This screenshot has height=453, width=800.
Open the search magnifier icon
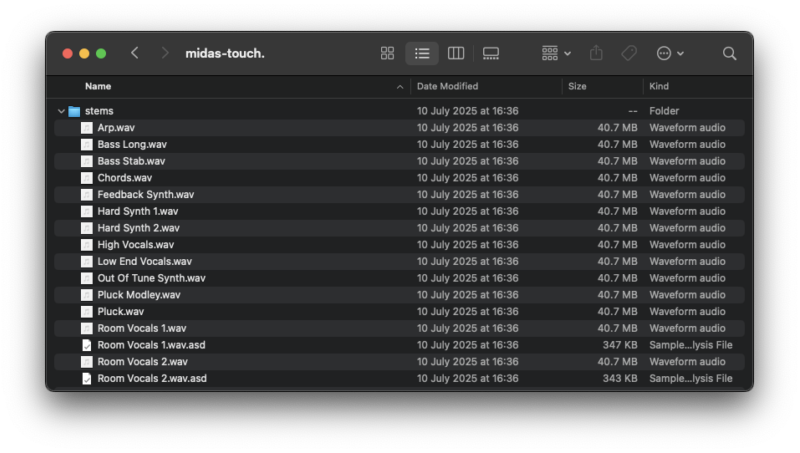730,53
